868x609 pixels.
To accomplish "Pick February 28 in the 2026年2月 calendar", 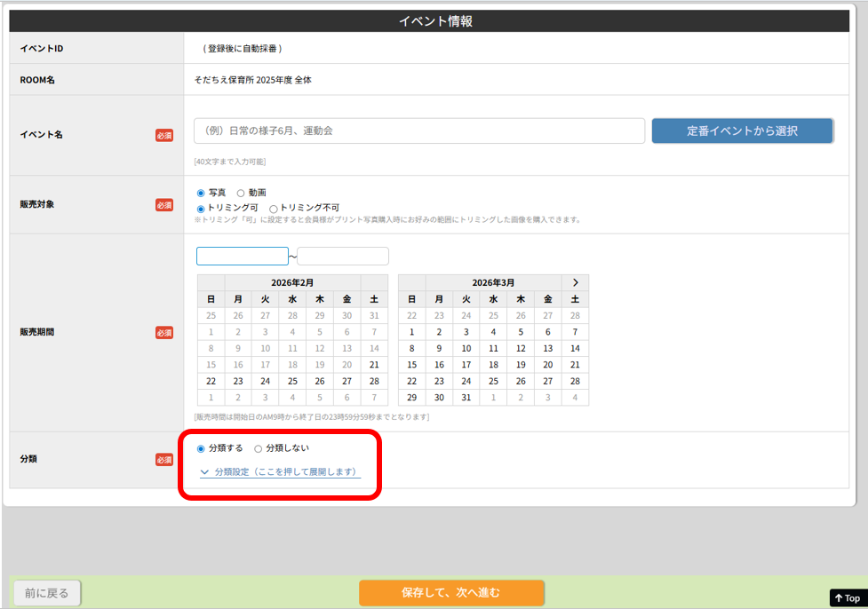I will click(374, 381).
